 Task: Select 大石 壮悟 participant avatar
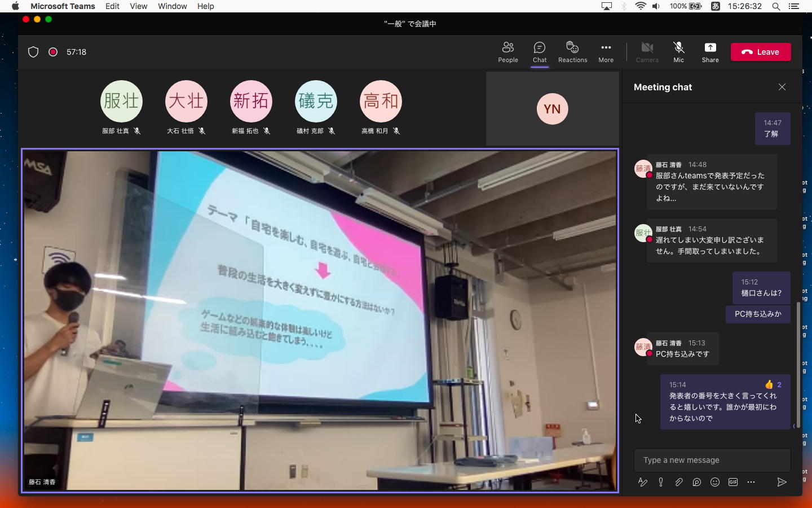(186, 102)
